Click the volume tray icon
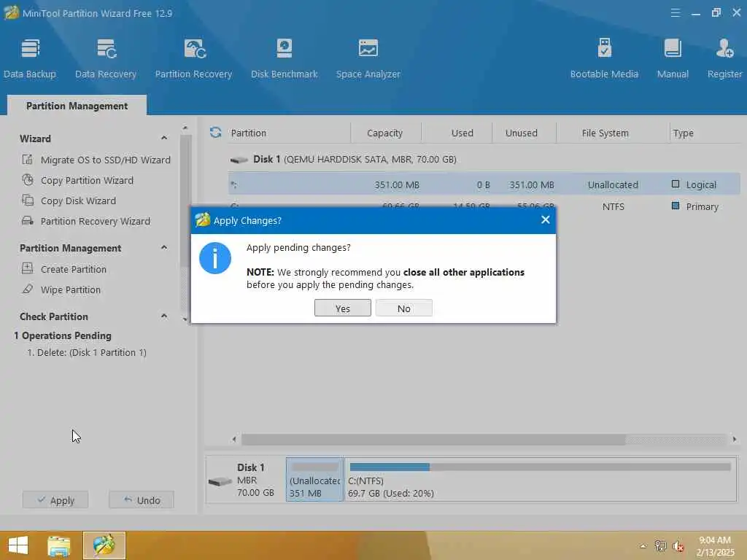The image size is (747, 560). (678, 546)
